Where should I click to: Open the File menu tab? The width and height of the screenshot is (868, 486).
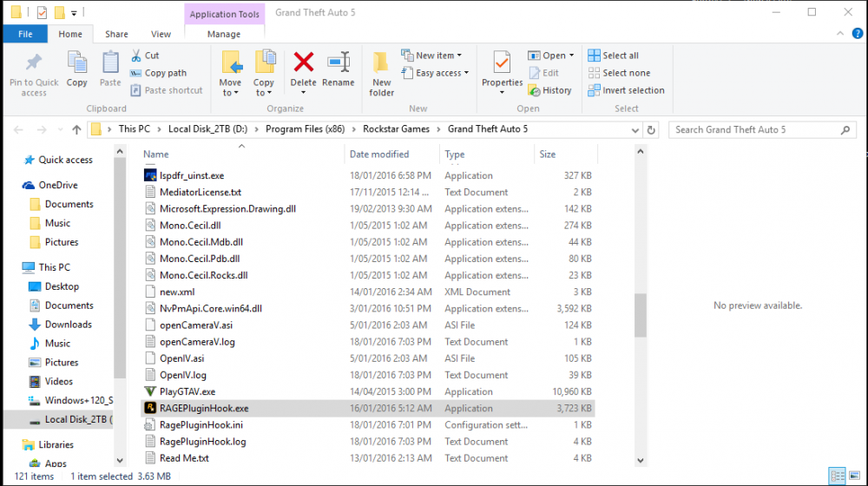[25, 34]
